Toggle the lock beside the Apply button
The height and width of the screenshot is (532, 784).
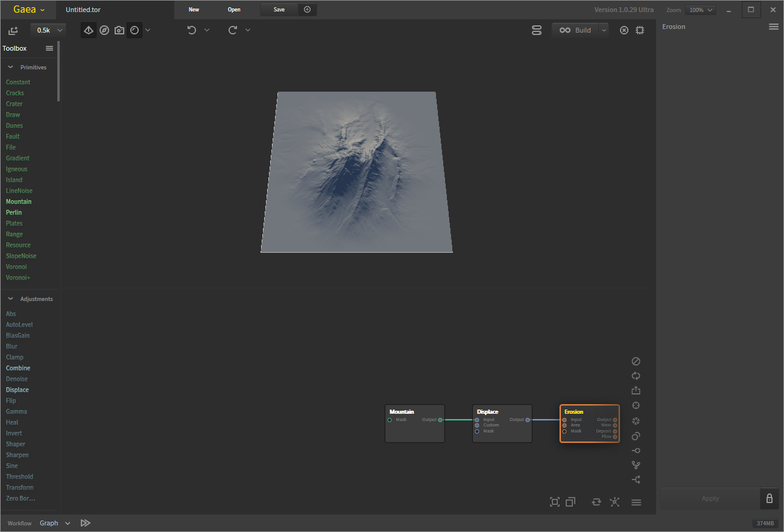click(769, 498)
